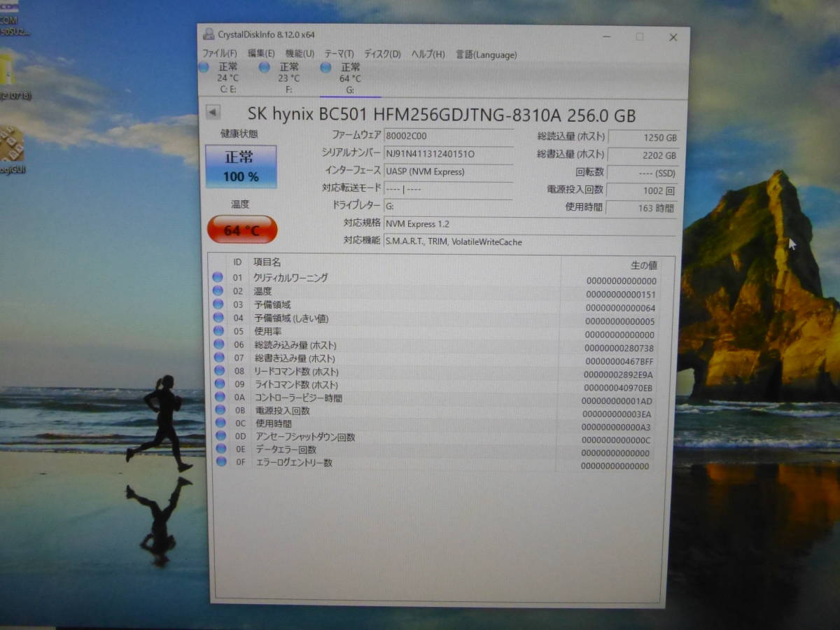Select the コントローラービジー時間 attribute name
Screen dimensions: 840x630
pyautogui.click(x=298, y=398)
